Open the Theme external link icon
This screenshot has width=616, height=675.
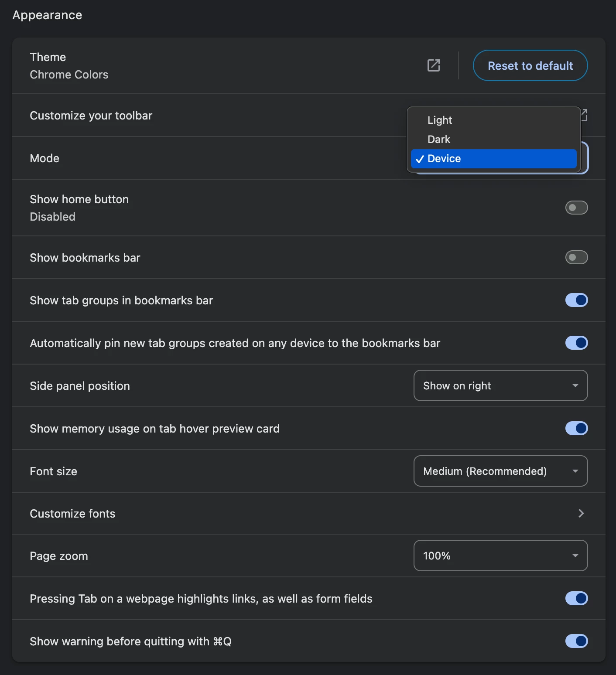pyautogui.click(x=433, y=65)
